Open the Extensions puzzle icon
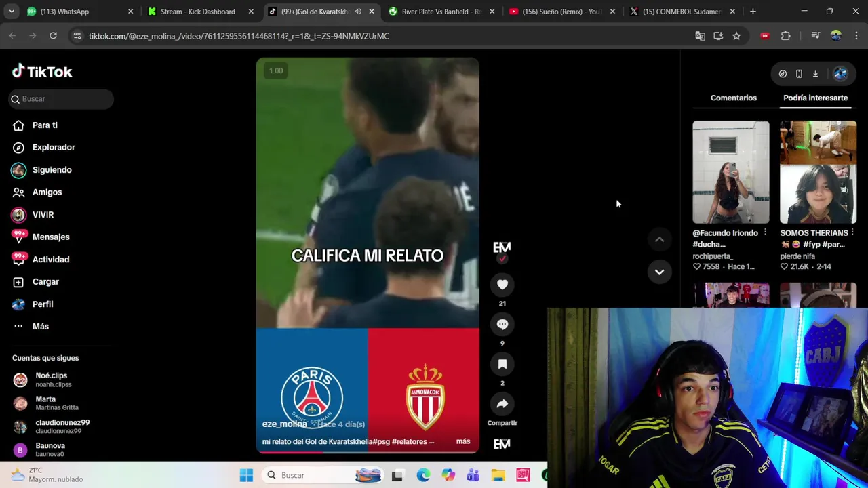This screenshot has width=868, height=488. pyautogui.click(x=786, y=36)
